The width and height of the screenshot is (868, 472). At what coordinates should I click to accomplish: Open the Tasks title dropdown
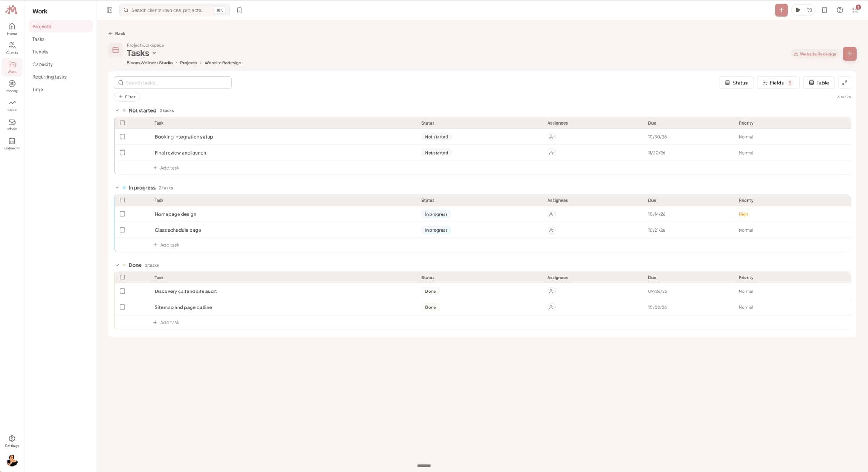(x=154, y=53)
